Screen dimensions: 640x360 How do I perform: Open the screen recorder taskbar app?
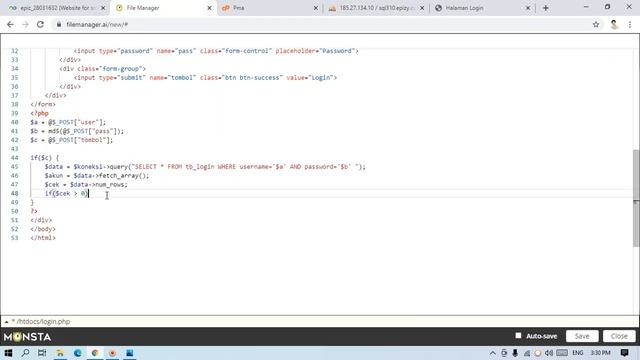[112, 353]
